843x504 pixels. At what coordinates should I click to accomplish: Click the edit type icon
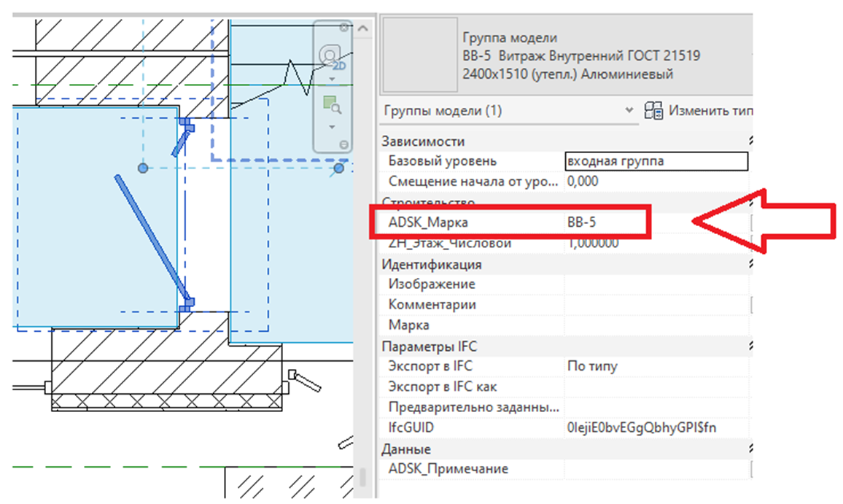[x=653, y=111]
